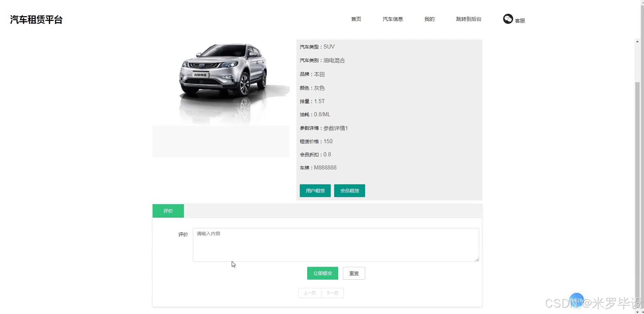Click the 车牌：M888888 text
Viewport: 644px width, 314px height.
[318, 168]
